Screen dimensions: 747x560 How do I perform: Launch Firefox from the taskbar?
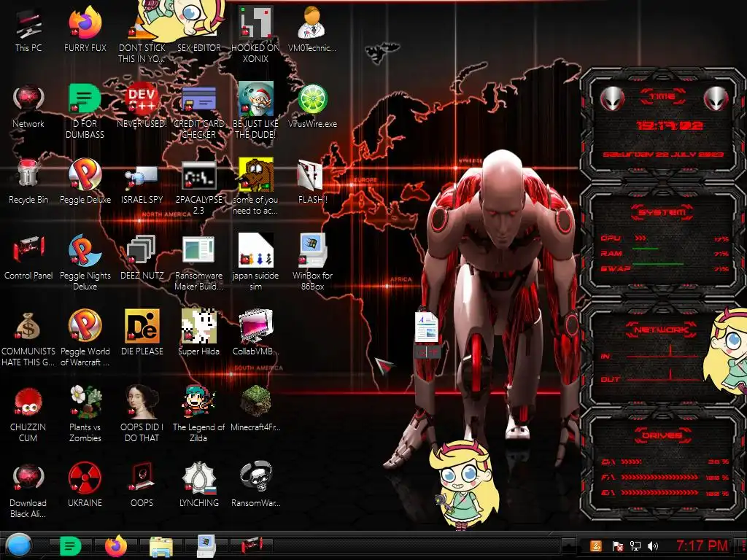116,545
